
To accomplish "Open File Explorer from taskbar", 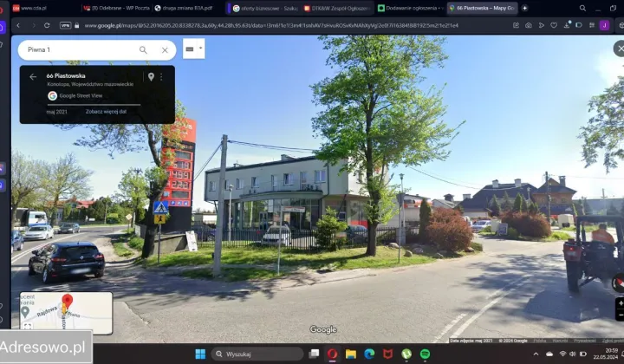I will click(351, 354).
